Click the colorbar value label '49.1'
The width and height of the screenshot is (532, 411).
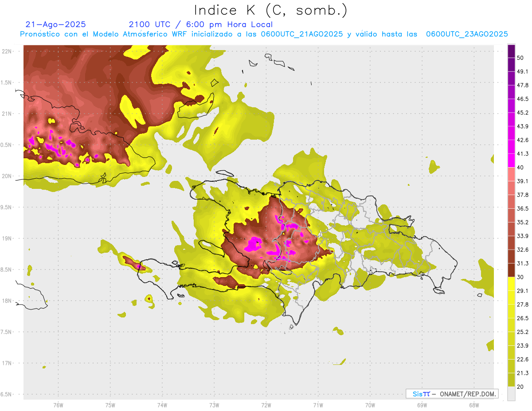tap(523, 71)
